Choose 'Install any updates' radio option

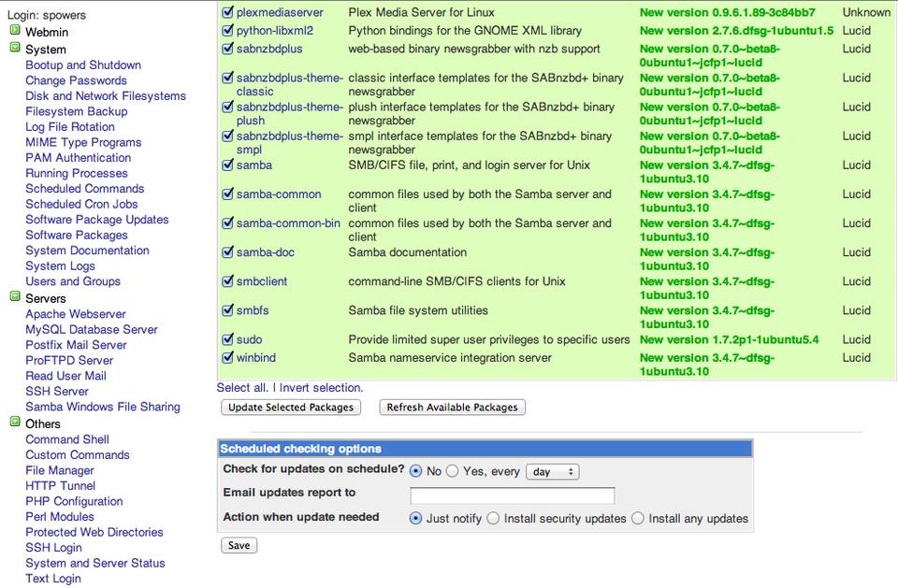tap(638, 519)
